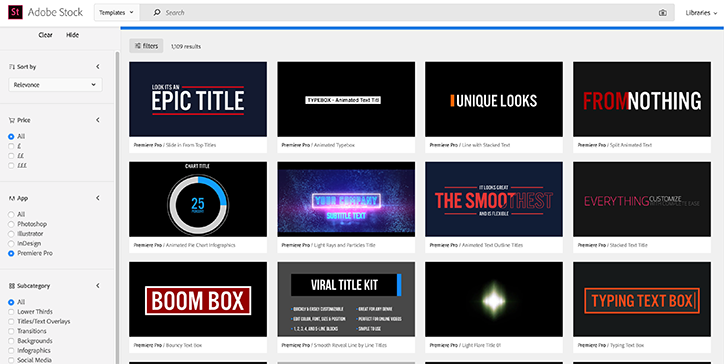Select the Photoshop app filter

[x=11, y=224]
